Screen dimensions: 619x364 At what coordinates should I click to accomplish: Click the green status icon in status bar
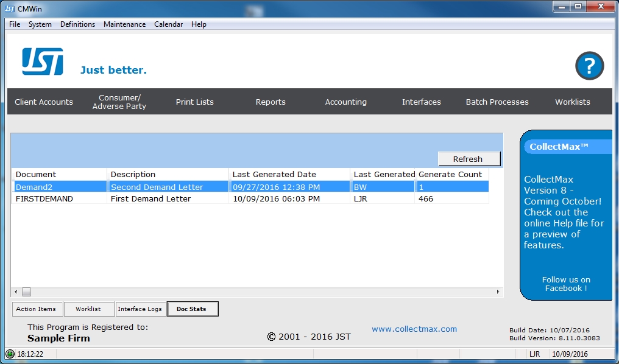[x=10, y=354]
